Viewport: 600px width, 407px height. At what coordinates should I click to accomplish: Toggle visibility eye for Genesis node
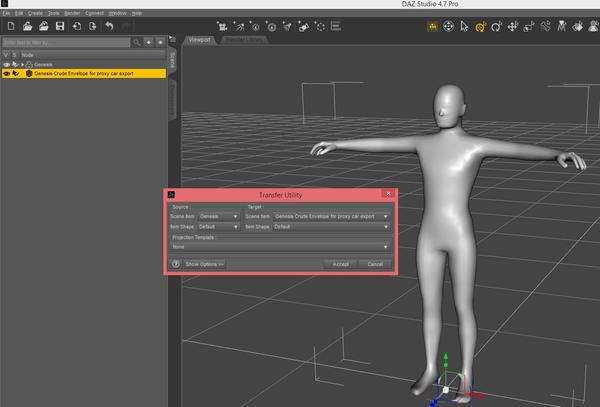pos(7,64)
